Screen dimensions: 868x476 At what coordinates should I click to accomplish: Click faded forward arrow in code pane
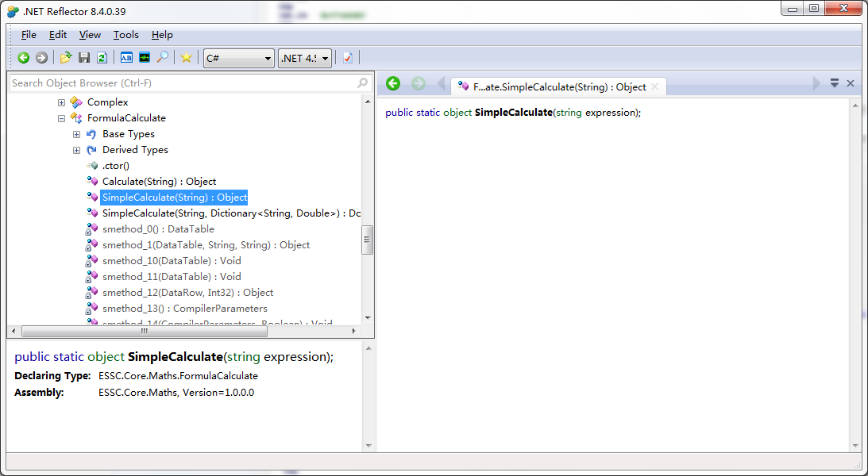pyautogui.click(x=419, y=83)
